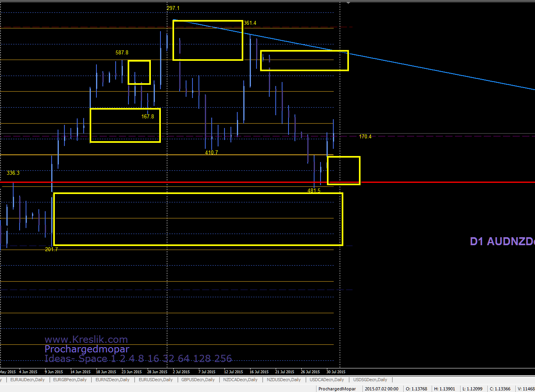Click the chart shift triangle marker at top
Viewport: 535px width, 392px height.
pos(348,3)
